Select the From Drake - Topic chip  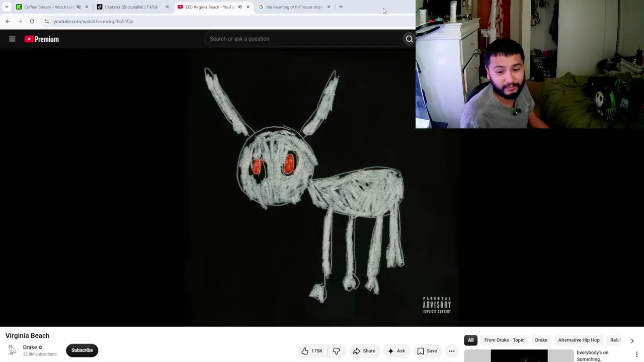point(504,340)
